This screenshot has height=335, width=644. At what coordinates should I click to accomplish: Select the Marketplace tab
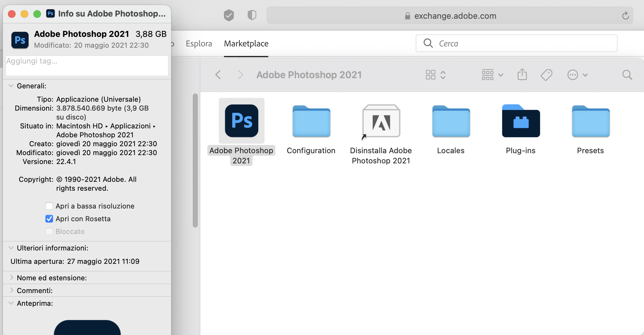click(x=246, y=44)
